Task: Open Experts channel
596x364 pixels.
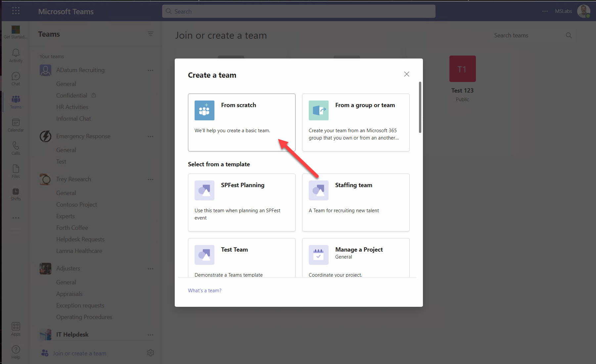Action: click(x=66, y=216)
